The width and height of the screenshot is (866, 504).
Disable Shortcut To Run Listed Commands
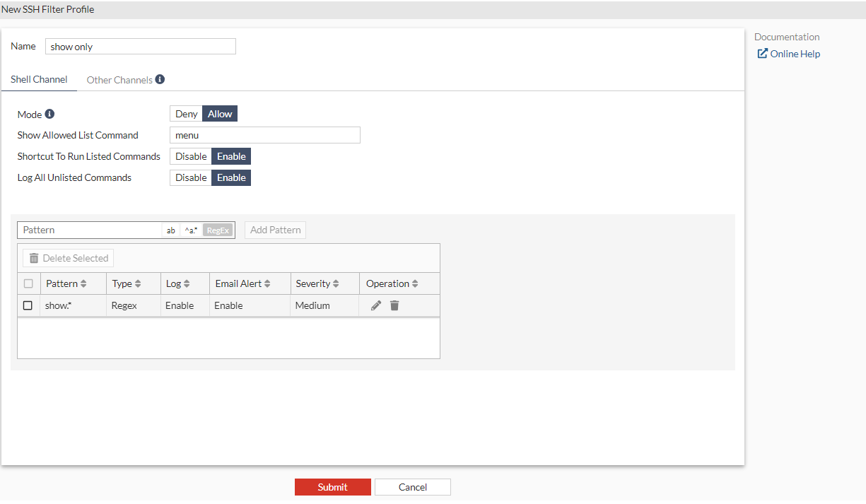[x=190, y=156]
